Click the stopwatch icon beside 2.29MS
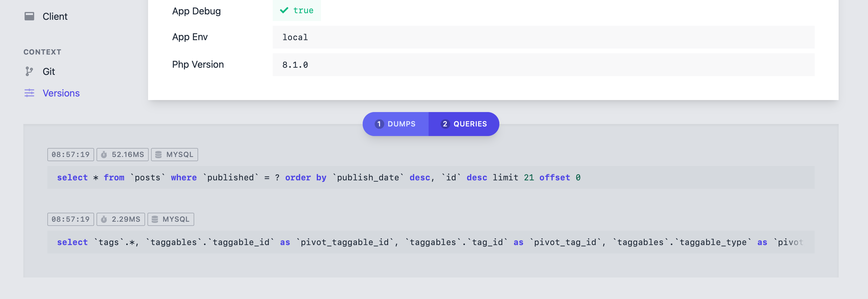868x299 pixels. pyautogui.click(x=104, y=219)
